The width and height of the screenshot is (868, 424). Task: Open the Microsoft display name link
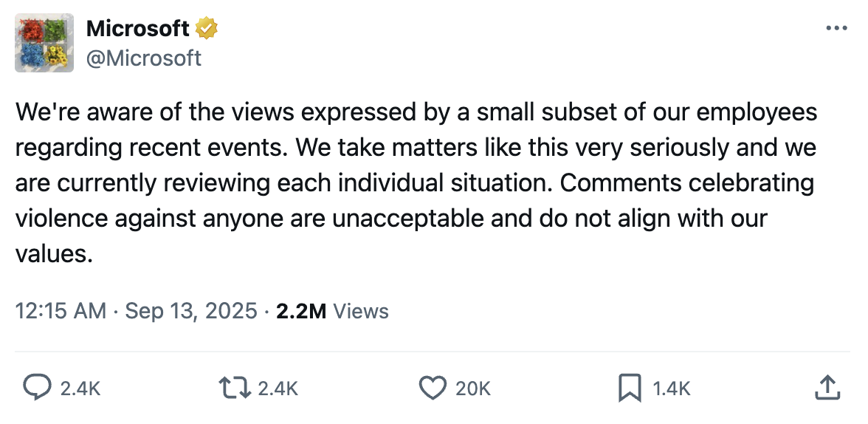138,29
